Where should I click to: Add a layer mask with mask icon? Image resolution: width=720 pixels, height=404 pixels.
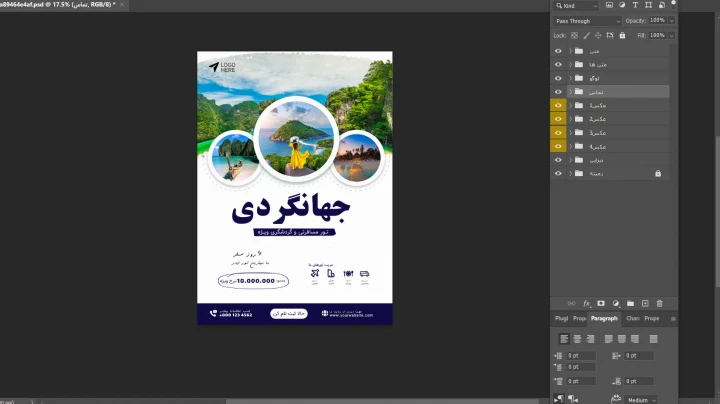(601, 303)
